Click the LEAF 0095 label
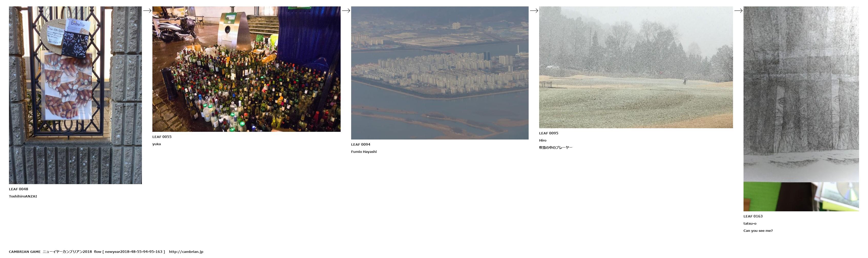Image resolution: width=868 pixels, height=258 pixels. click(549, 133)
